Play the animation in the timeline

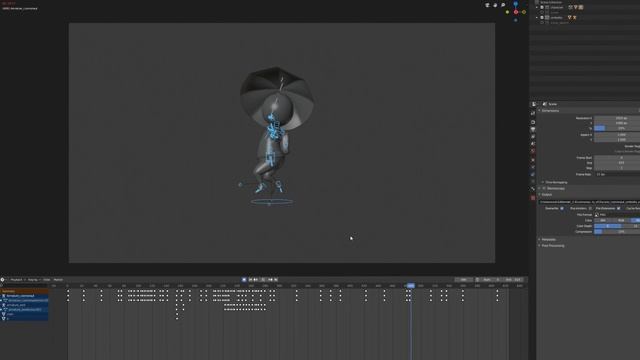coord(263,280)
